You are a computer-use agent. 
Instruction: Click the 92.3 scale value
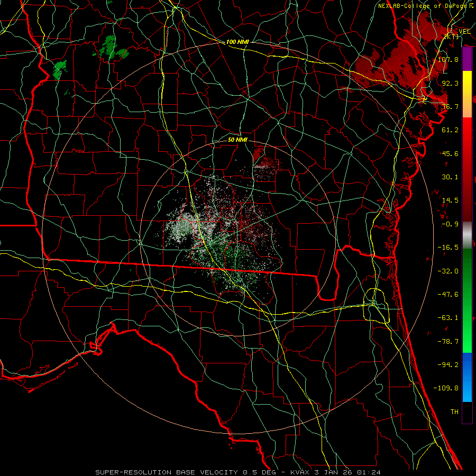[450, 83]
